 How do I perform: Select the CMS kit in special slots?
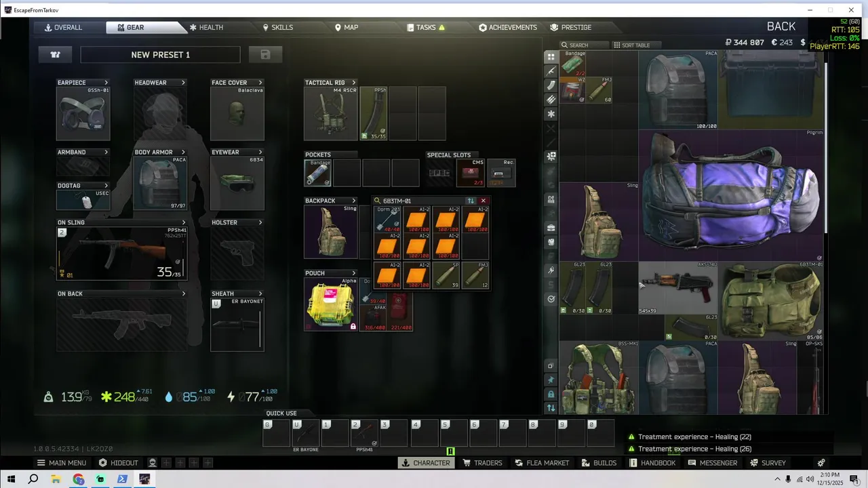pos(470,174)
